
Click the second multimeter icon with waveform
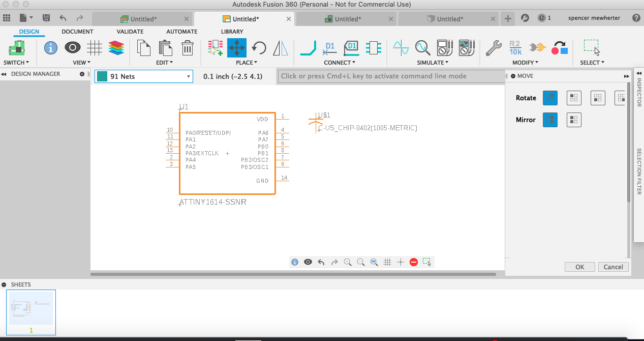click(x=466, y=48)
